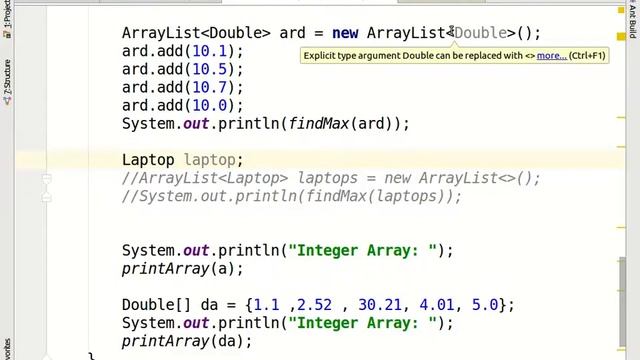
Task: Click the findMax call in println(findMax(ard))
Action: coord(318,123)
